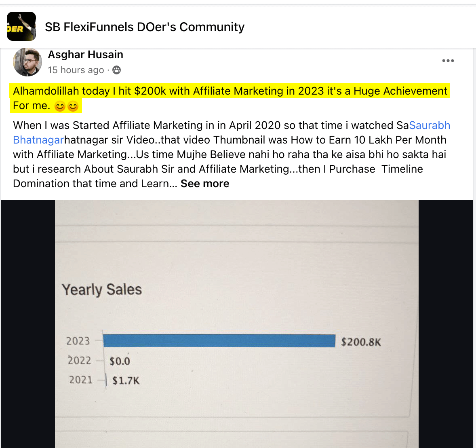Viewport: 476px width, 448px height.
Task: Open the post timestamp dropdown options
Action: pyautogui.click(x=76, y=70)
